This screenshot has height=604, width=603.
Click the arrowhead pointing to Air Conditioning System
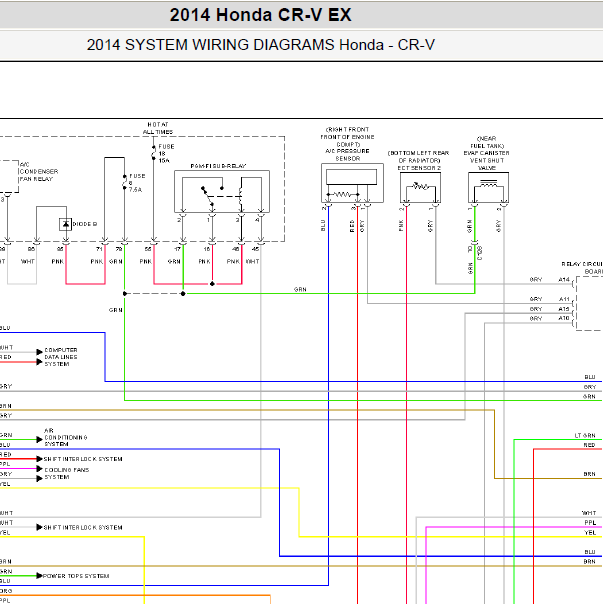coord(39,439)
